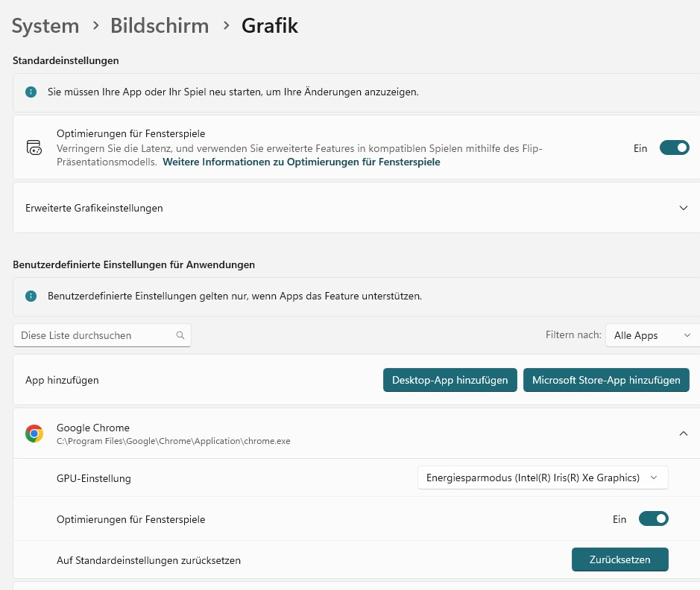Open Weitere Informationen zu Optimierungen für Fensterspiele link
700x590 pixels.
point(301,162)
